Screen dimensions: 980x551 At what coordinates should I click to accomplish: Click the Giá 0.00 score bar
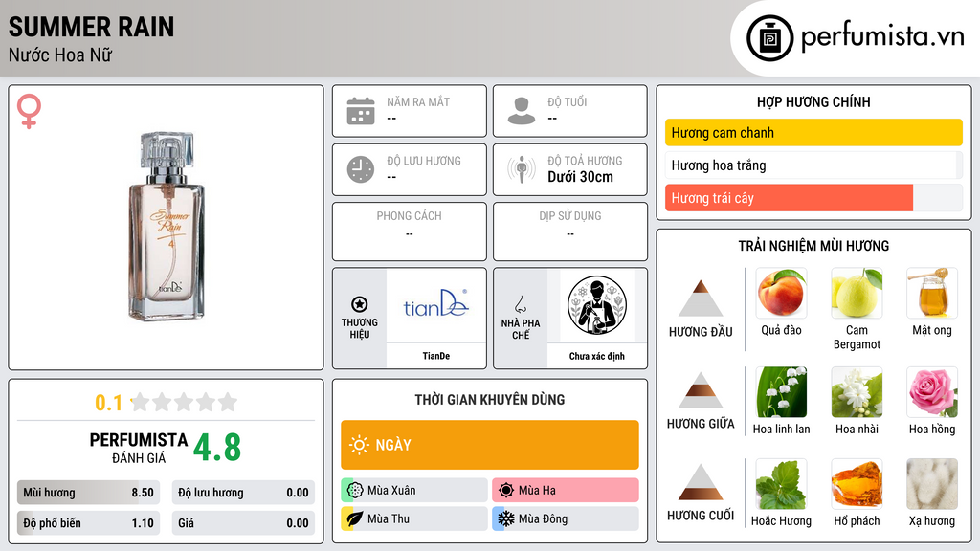[243, 523]
